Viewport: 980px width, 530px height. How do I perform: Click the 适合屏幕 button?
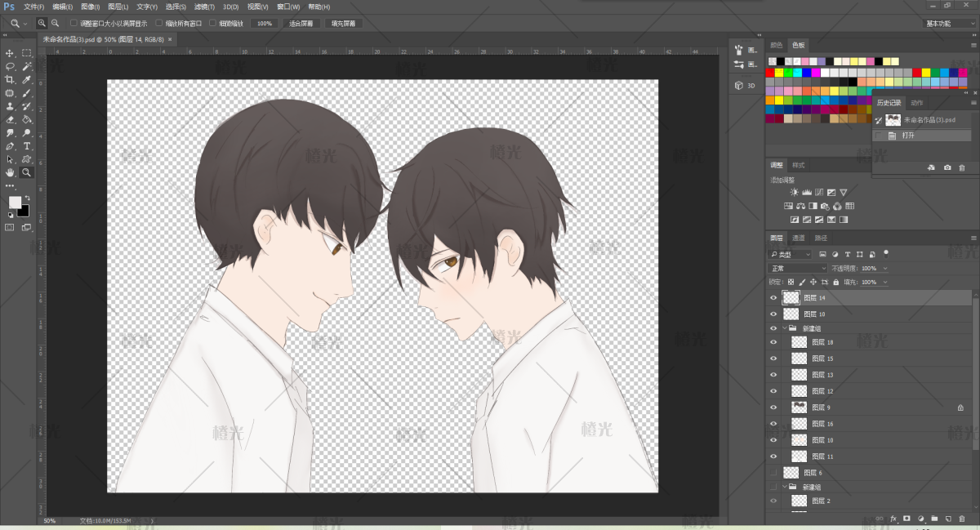[301, 24]
